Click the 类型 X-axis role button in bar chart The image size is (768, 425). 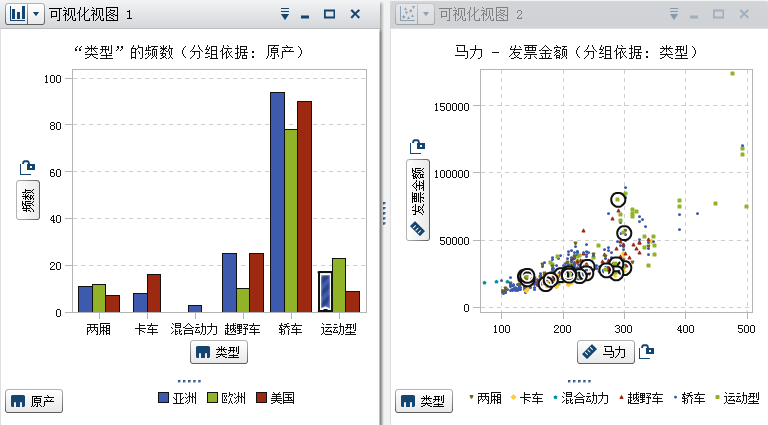(219, 352)
